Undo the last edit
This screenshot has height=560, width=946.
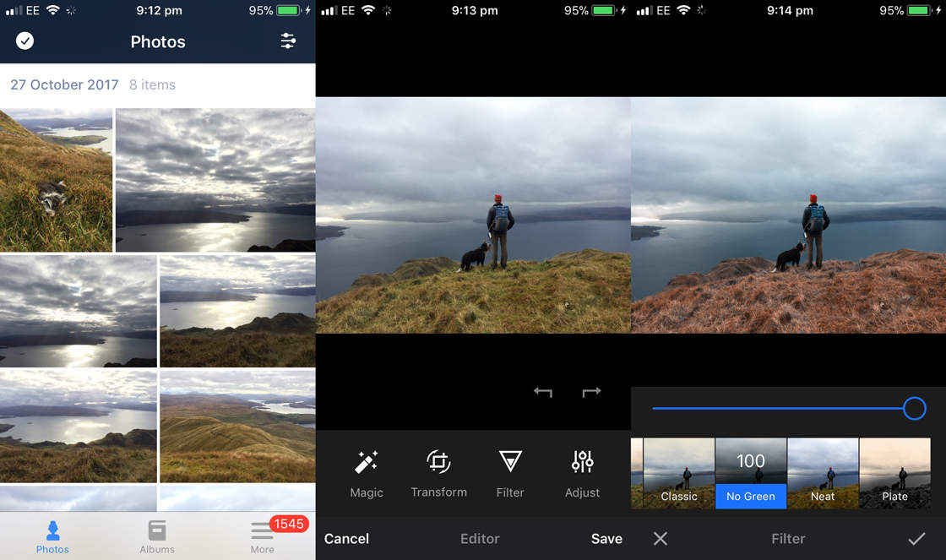[x=542, y=391]
